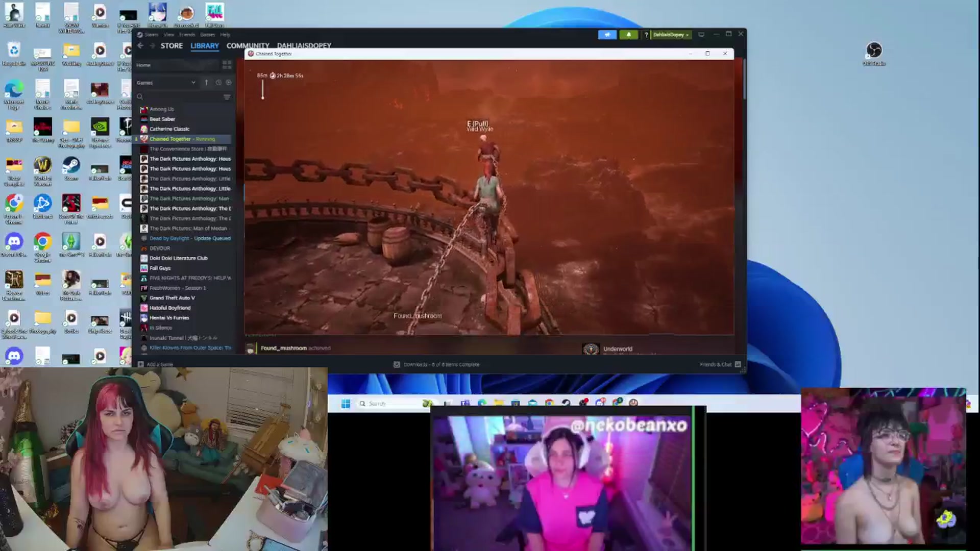The image size is (980, 551).
Task: Click the sort-by up-arrow icon in library
Action: [x=206, y=83]
